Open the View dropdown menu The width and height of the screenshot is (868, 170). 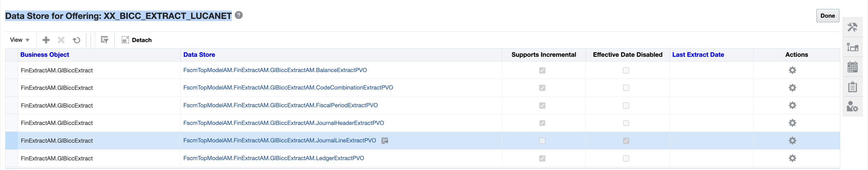20,40
